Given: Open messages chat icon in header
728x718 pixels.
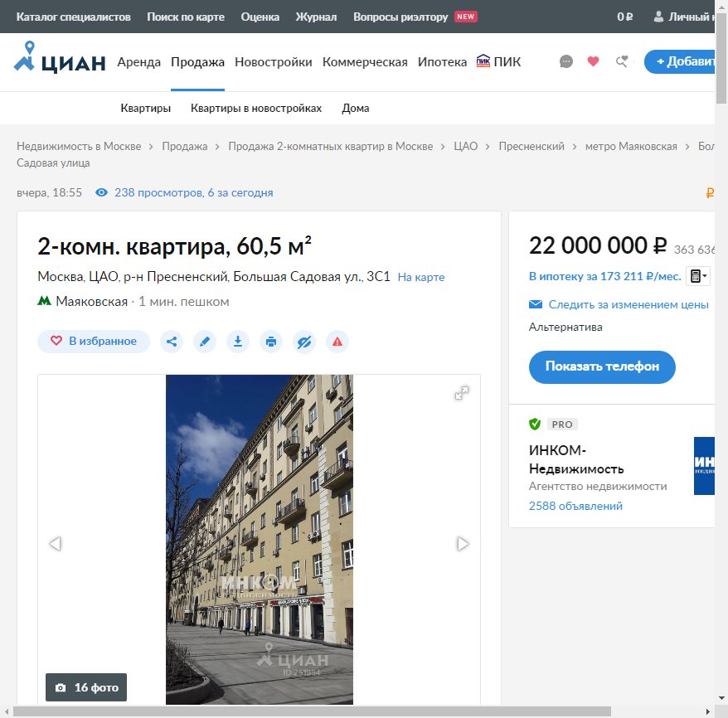Looking at the screenshot, I should [566, 61].
